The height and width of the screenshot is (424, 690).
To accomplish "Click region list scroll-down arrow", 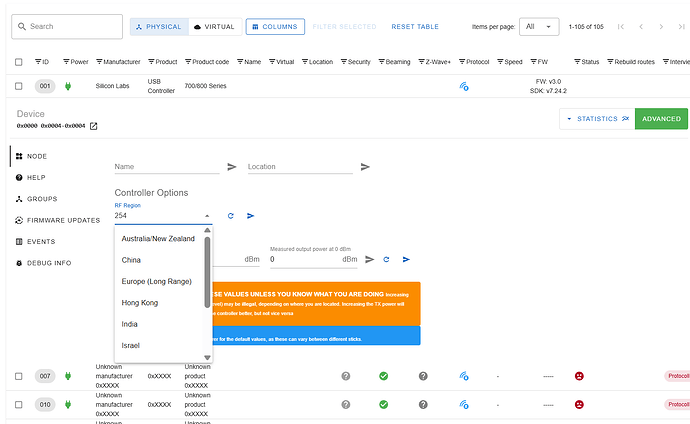I will tap(207, 358).
